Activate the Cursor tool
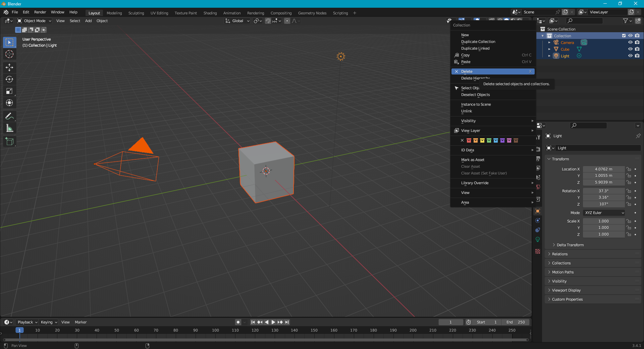 [x=9, y=54]
